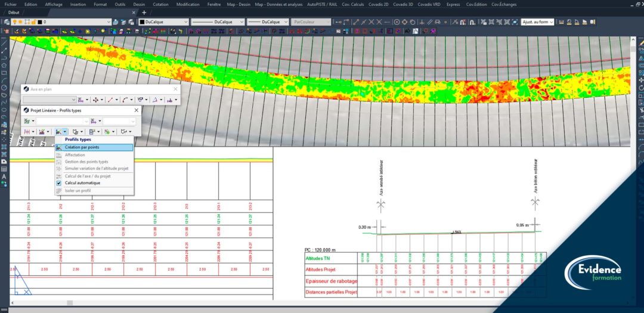644x313 pixels.
Task: Click black swatch in DuCalque color box
Action: tap(142, 22)
